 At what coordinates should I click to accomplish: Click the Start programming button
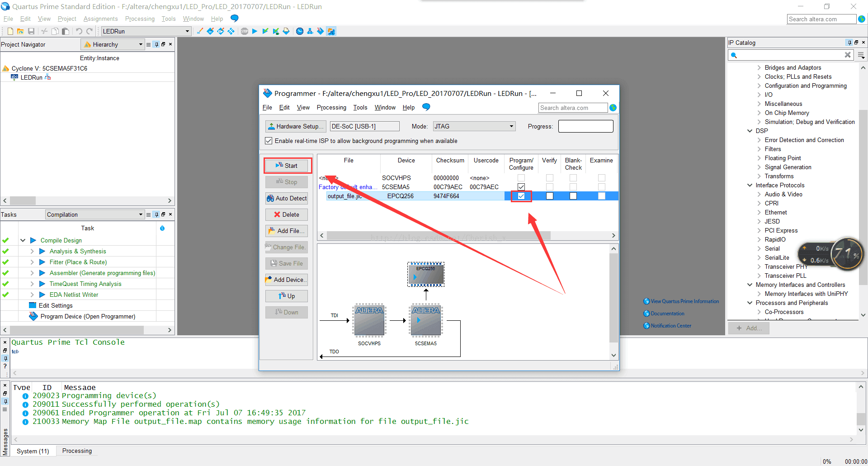[288, 166]
